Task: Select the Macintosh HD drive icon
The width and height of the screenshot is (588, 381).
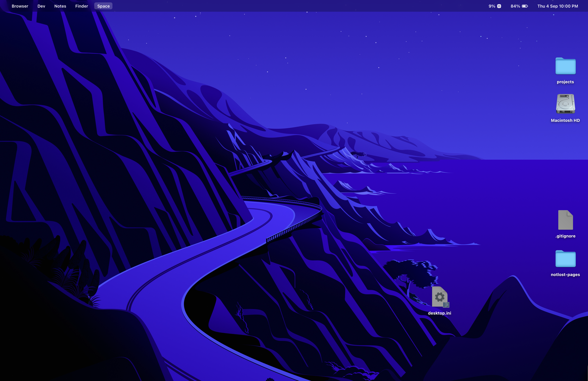Action: tap(565, 104)
